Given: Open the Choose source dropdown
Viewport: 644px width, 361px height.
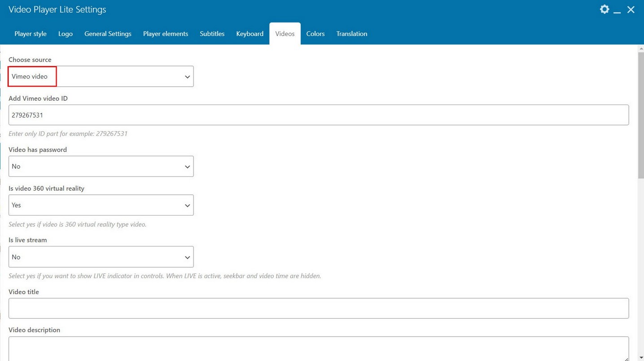Looking at the screenshot, I should click(101, 76).
